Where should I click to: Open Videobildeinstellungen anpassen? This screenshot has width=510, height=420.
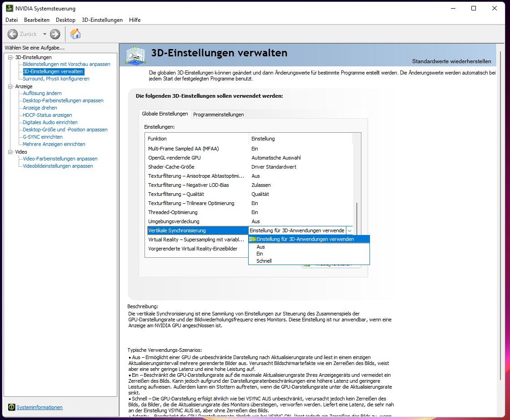[x=58, y=166]
